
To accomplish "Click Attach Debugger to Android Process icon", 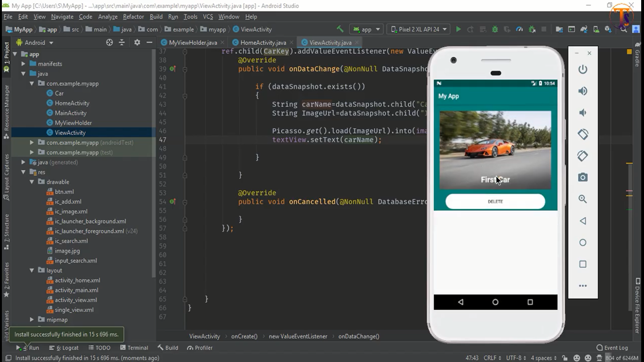I will coord(531,29).
